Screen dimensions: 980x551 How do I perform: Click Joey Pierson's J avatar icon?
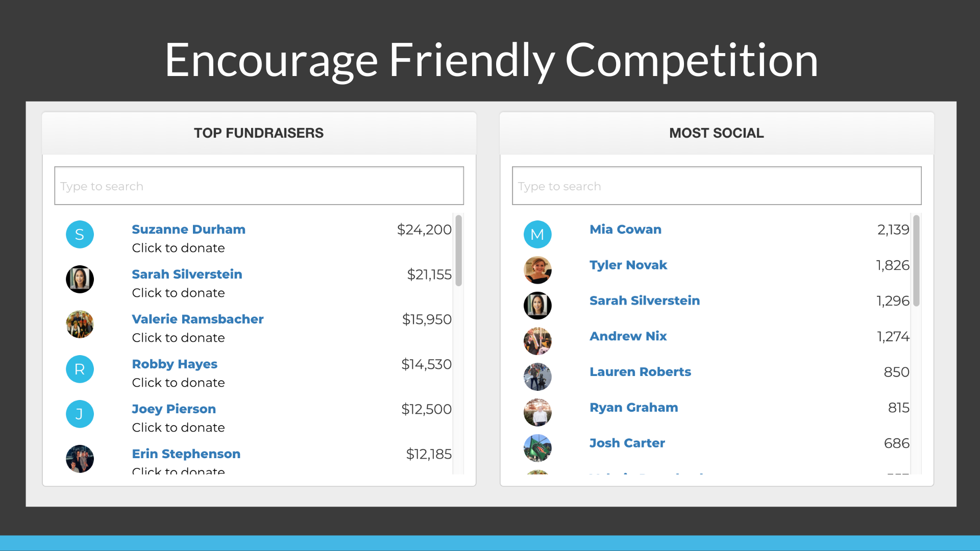pos(80,414)
